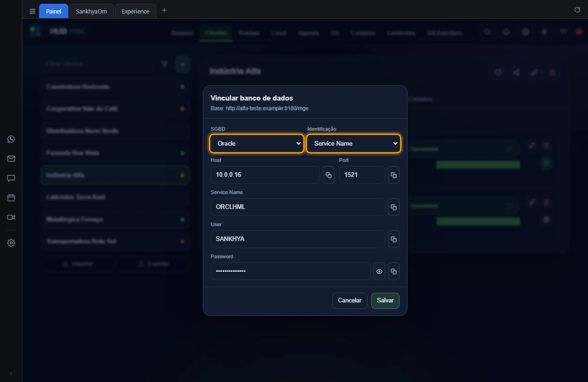This screenshot has height=382, width=588.
Task: Switch to the SankhyaOm tab
Action: (91, 11)
